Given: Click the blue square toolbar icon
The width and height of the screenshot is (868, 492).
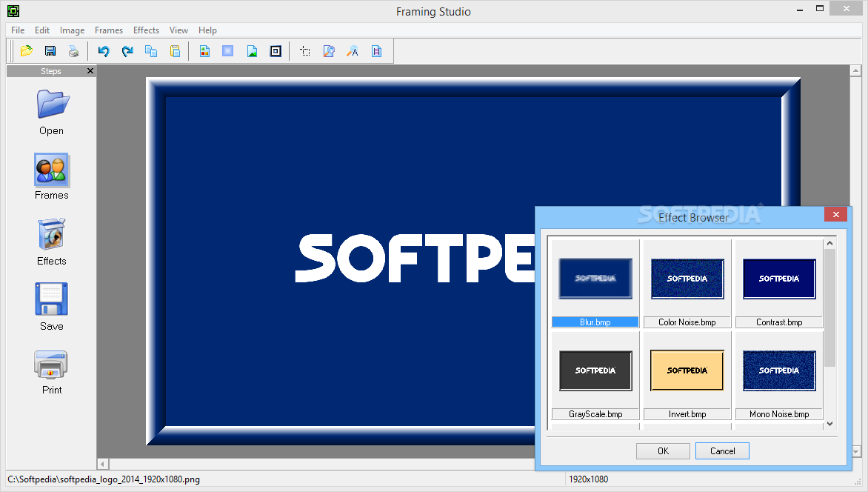Looking at the screenshot, I should [x=227, y=51].
